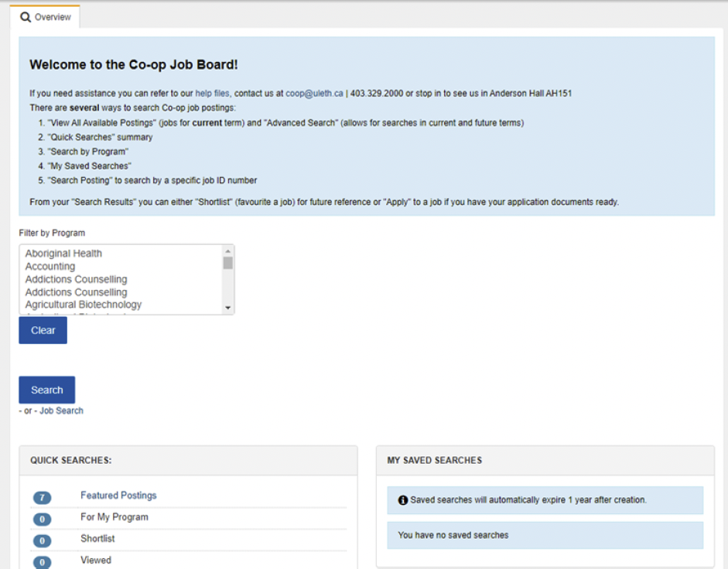Screen dimensions: 728x569
Task: Click the coop@uleth.ca email link
Action: click(314, 94)
